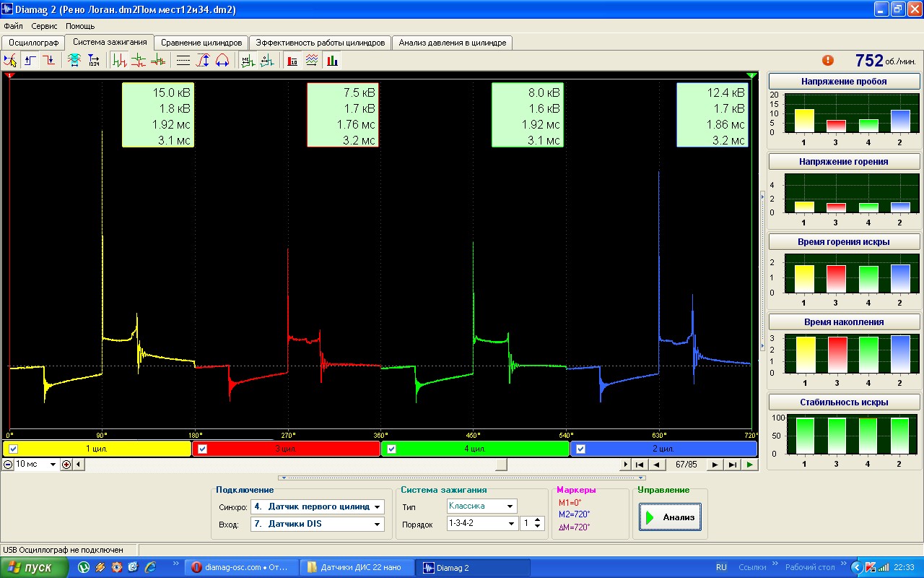The image size is (924, 578).
Task: Select rising edge sync icon
Action: (30, 61)
